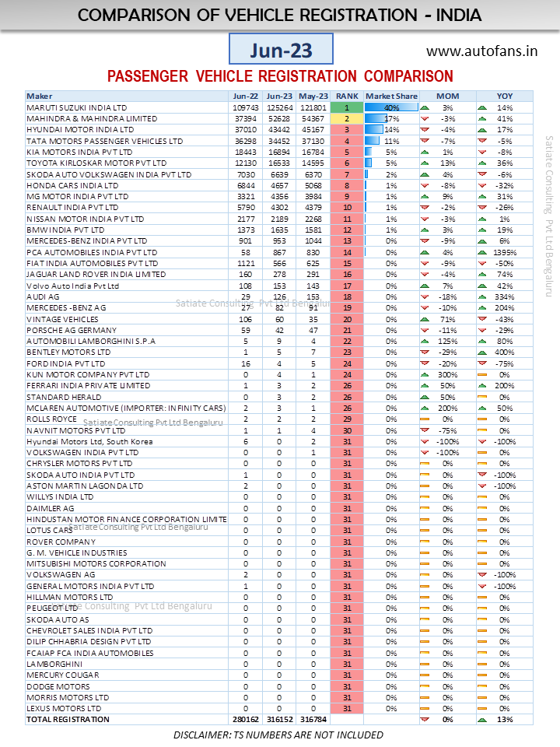
Task: Click the Market Share column header
Action: 391,96
